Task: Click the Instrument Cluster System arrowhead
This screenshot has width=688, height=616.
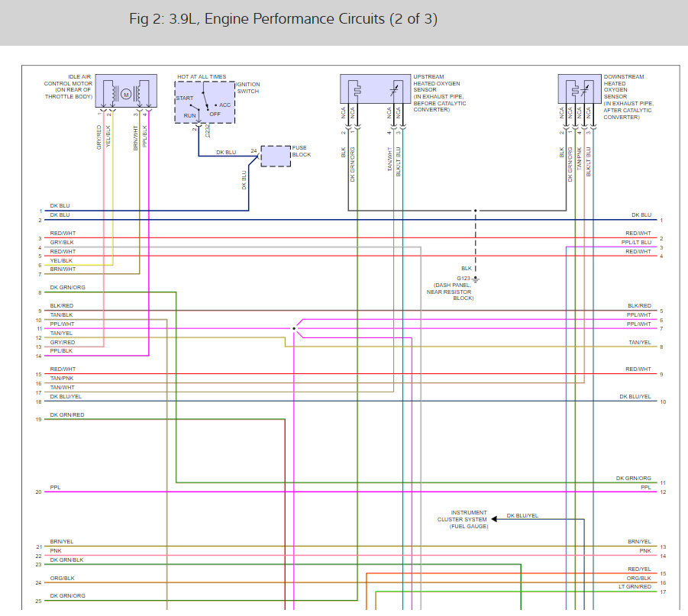Action: (x=494, y=519)
